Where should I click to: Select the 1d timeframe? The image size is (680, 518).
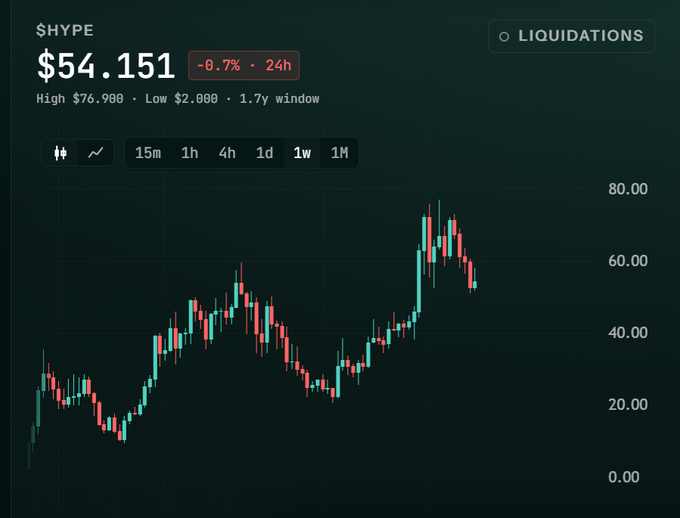pyautogui.click(x=265, y=153)
